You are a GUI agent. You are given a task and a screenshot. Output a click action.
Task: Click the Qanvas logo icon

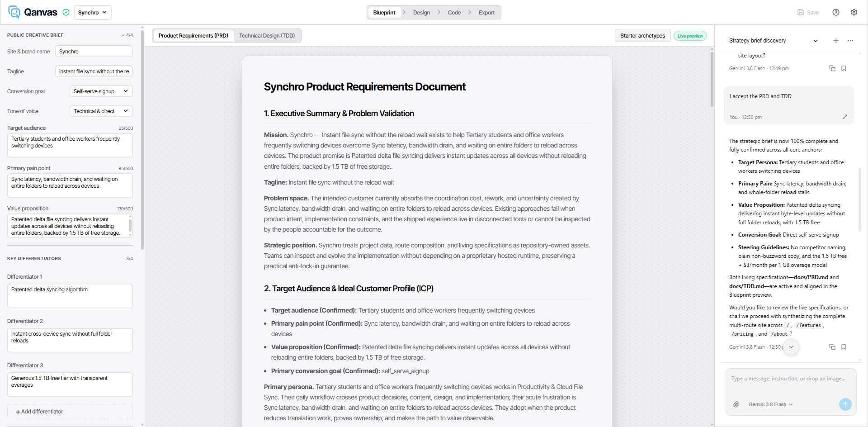click(14, 12)
